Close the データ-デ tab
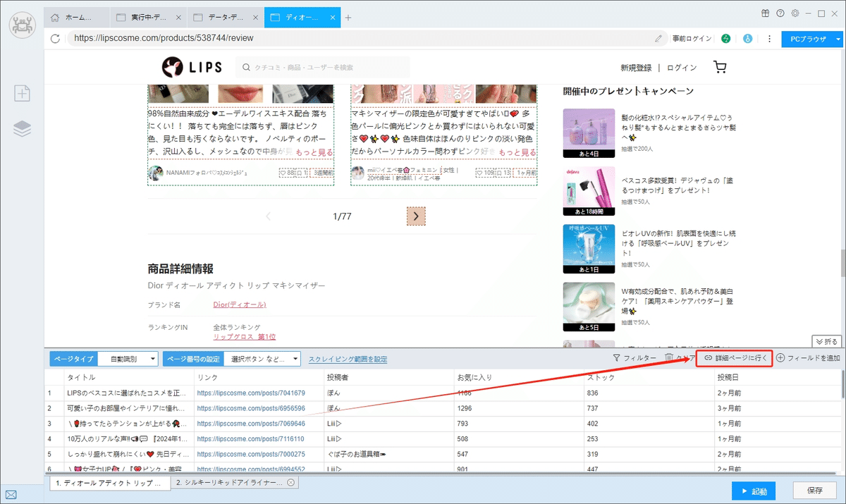The width and height of the screenshot is (846, 504). 256,17
